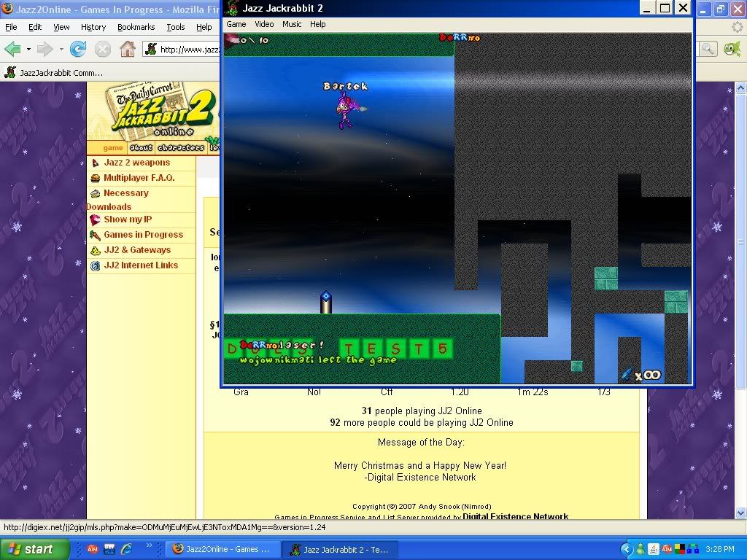Click the system clock showing 3:28 PM

tap(720, 549)
